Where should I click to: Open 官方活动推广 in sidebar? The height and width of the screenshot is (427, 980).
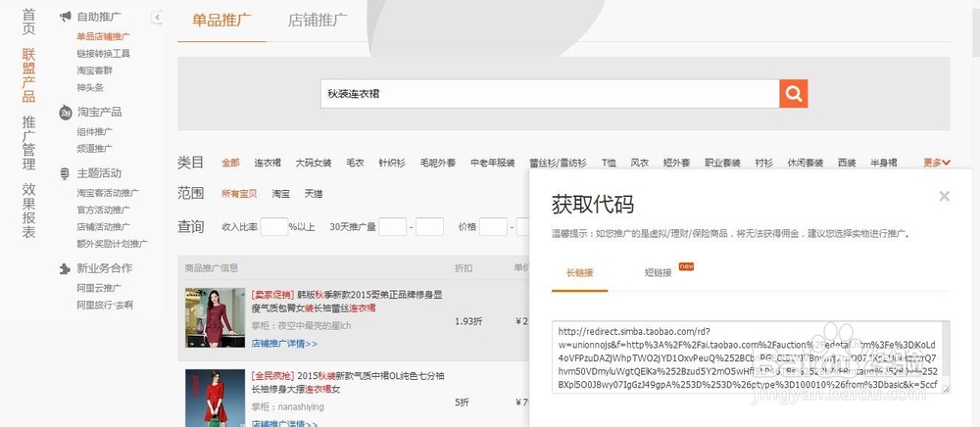tap(103, 210)
